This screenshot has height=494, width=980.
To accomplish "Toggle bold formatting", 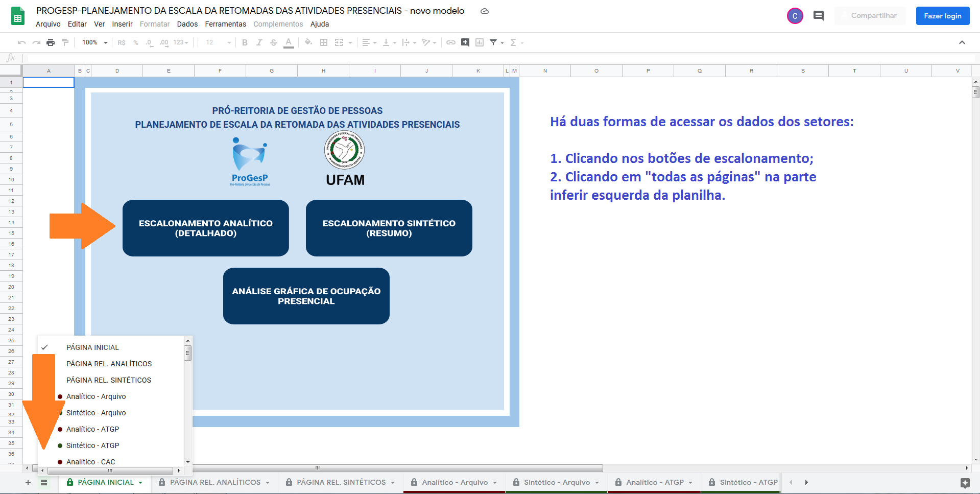I will coord(245,42).
